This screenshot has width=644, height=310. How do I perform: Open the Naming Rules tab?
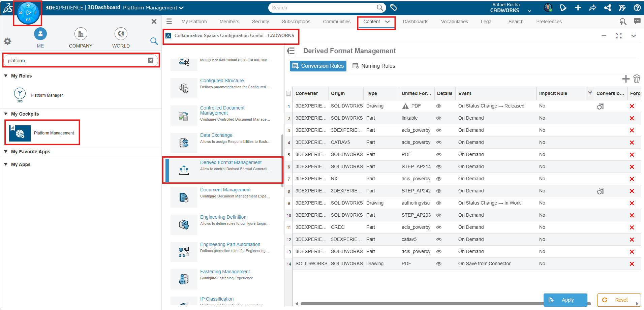tap(374, 66)
